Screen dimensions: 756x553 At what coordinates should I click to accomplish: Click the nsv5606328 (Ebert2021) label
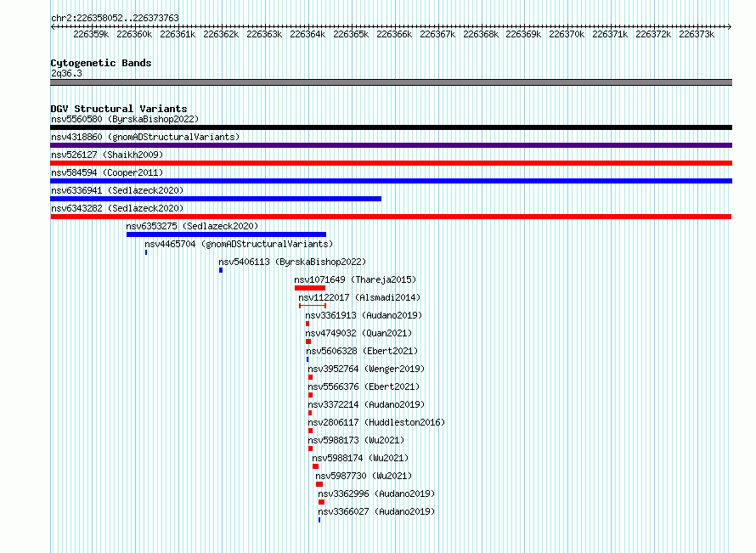click(362, 351)
